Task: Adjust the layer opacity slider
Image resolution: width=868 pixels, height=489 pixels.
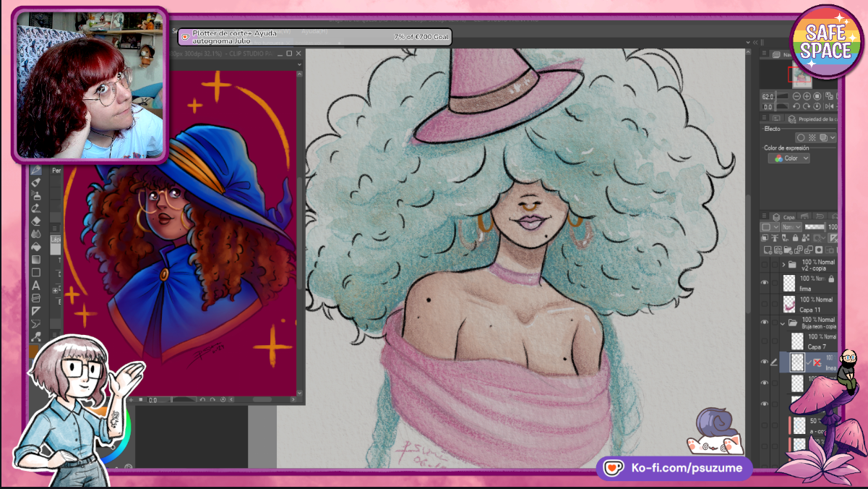Action: pos(815,227)
